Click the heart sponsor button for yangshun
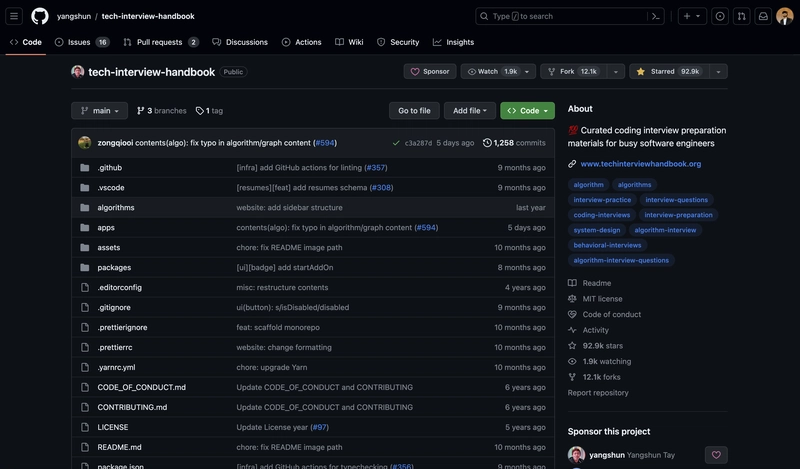This screenshot has height=469, width=800. pos(716,455)
